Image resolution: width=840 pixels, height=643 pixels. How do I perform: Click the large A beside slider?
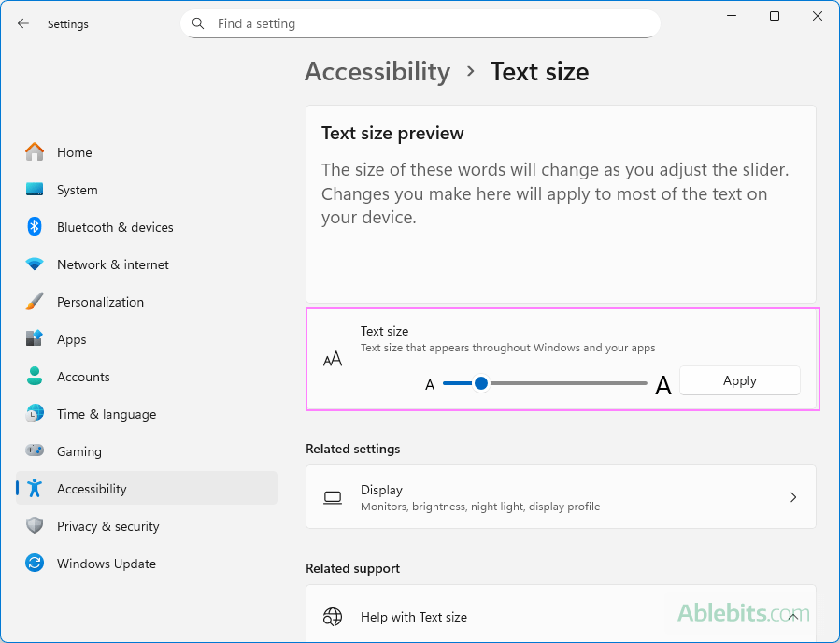tap(663, 385)
